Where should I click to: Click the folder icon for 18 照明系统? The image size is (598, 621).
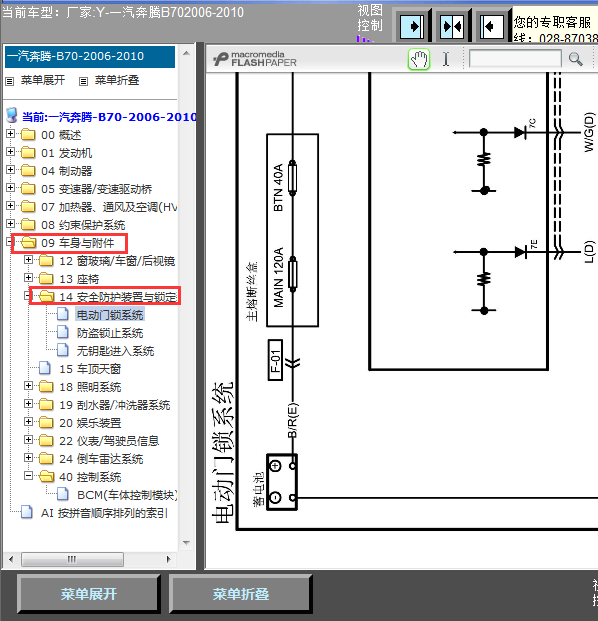[x=46, y=387]
